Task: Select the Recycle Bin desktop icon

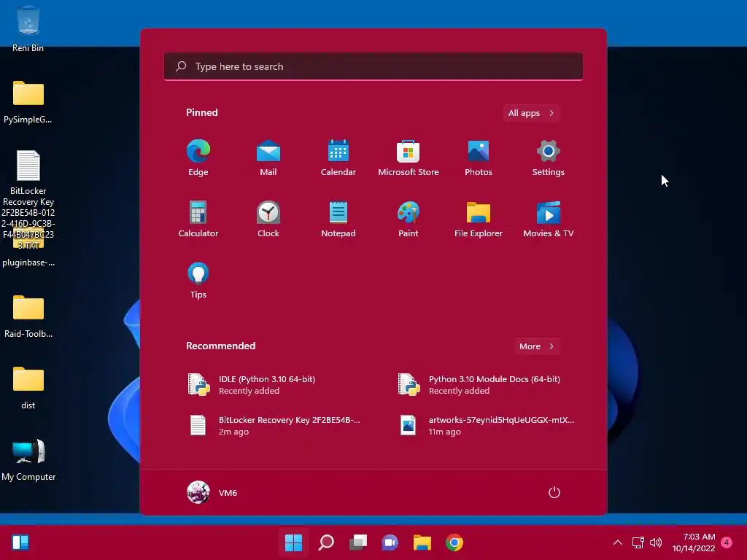Action: (x=28, y=29)
